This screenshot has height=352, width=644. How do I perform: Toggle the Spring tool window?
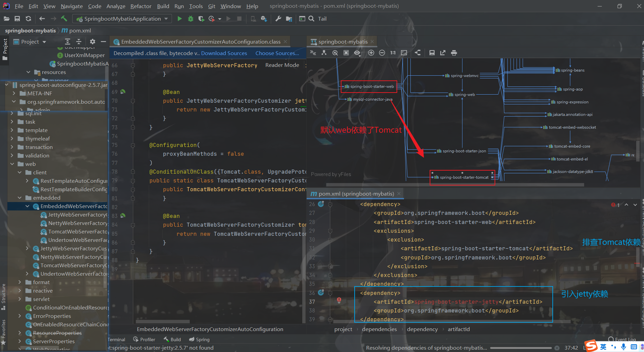(x=199, y=340)
